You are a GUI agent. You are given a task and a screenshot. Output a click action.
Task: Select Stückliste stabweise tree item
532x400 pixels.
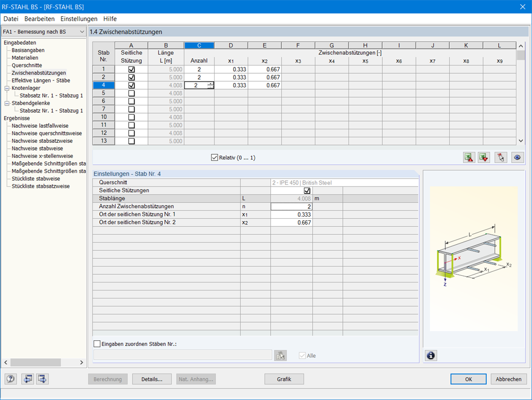coord(36,179)
